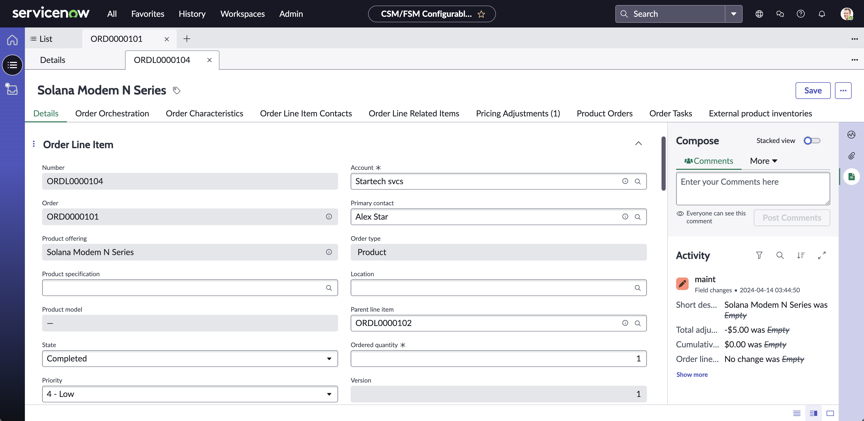Switch to split panel layout icon
This screenshot has width=864, height=421.
(x=813, y=413)
